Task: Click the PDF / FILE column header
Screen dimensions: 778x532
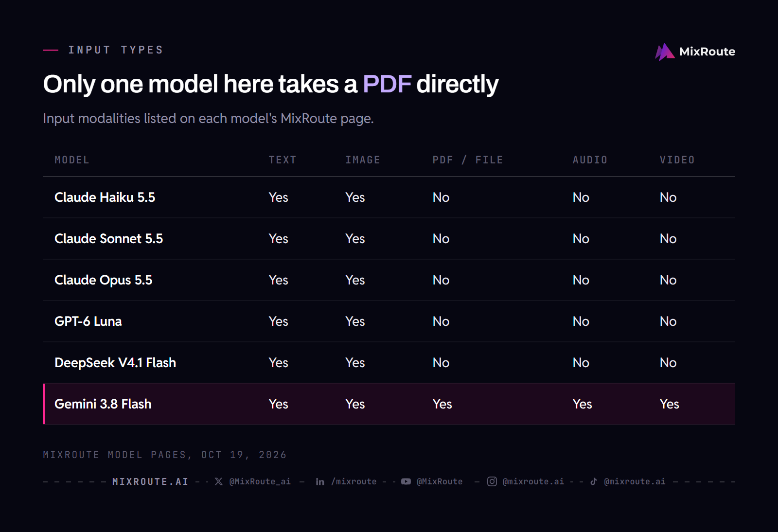Action: coord(468,160)
